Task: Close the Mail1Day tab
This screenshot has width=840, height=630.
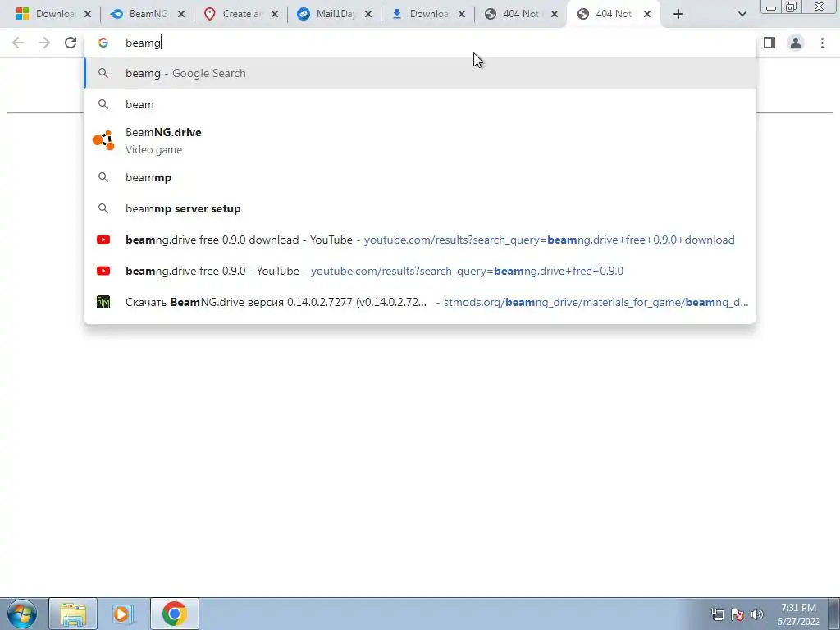Action: coord(368,15)
